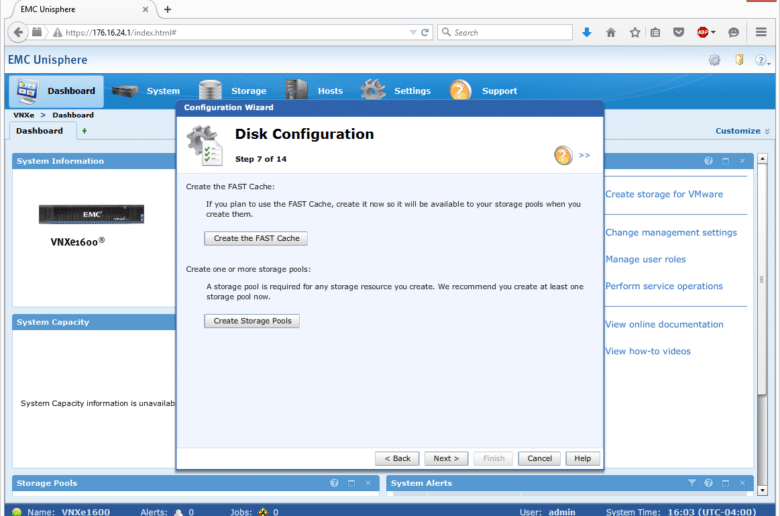Click help icon on Storage Pools panel
This screenshot has height=516, width=780.
334,483
